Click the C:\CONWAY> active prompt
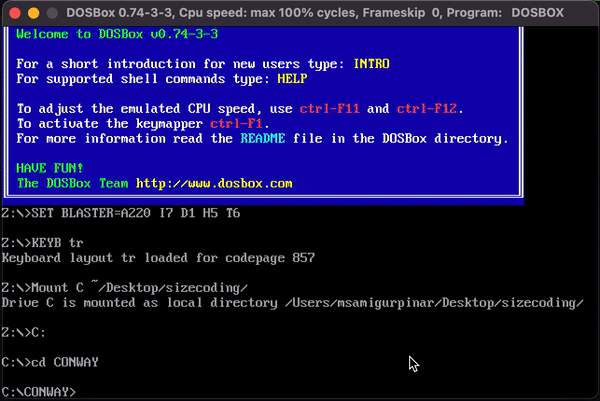Image resolution: width=600 pixels, height=401 pixels. [x=39, y=392]
